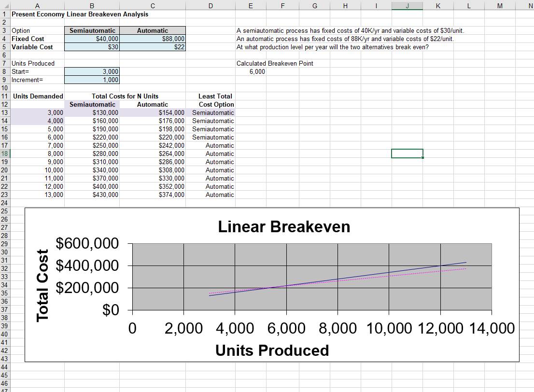The height and width of the screenshot is (392, 534).
Task: Click the Total Cost vertical axis label
Action: coord(42,278)
